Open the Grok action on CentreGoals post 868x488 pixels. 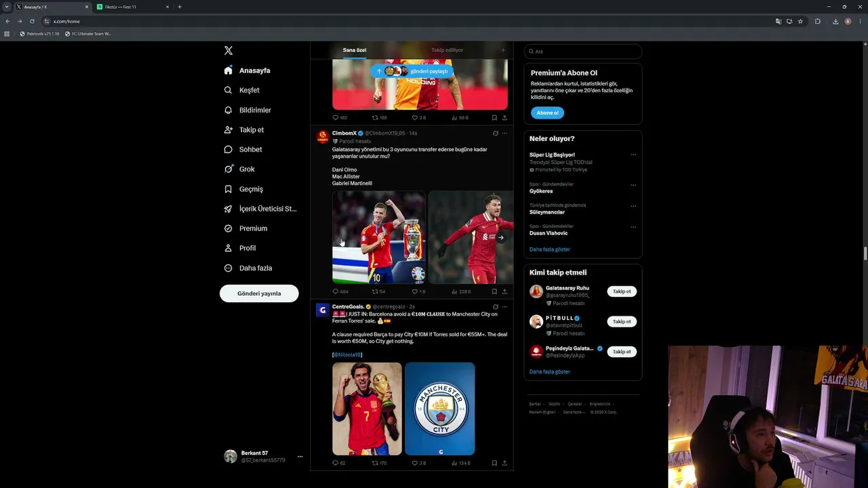(496, 306)
